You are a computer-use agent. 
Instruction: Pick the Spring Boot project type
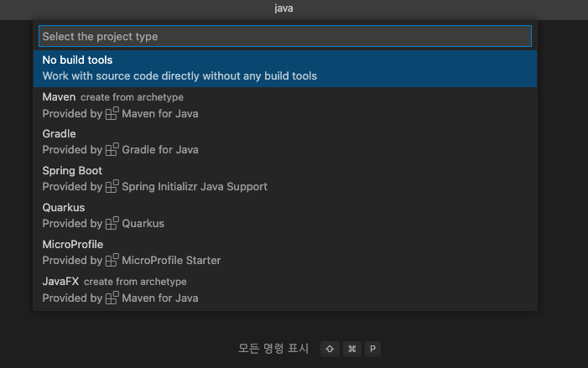coord(285,179)
